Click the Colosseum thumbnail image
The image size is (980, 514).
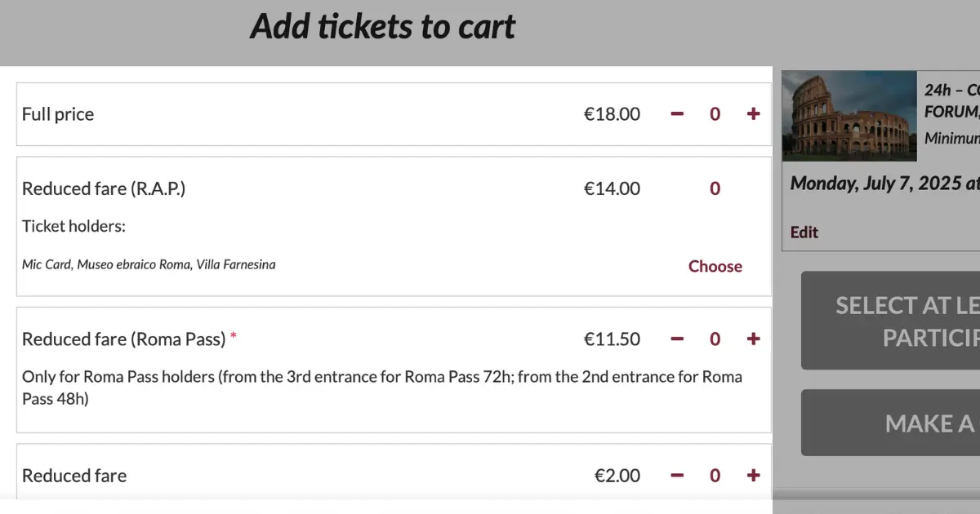(x=849, y=115)
